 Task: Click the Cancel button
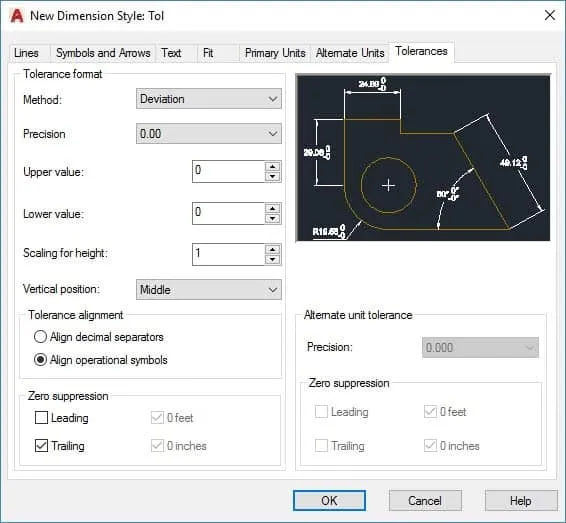pos(425,501)
